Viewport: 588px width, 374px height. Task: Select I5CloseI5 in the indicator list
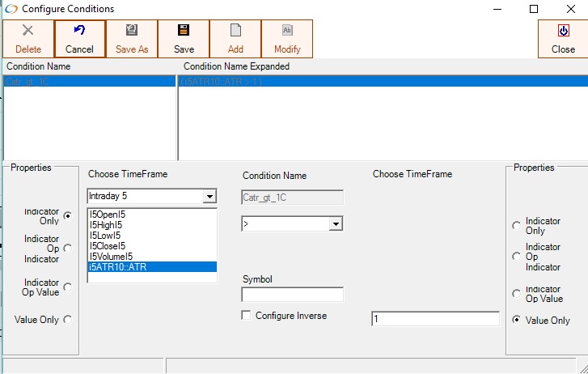tap(108, 246)
